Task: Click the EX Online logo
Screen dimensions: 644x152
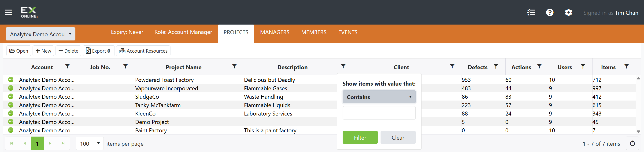Action: click(x=29, y=12)
